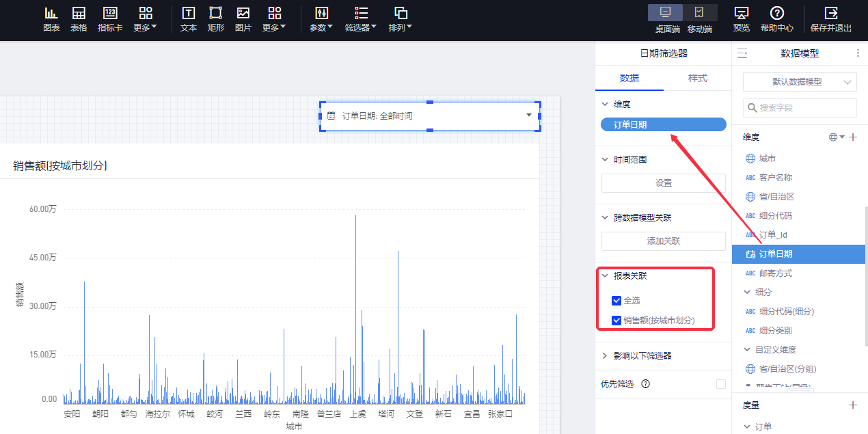This screenshot has height=434, width=868.
Task: Open the 默认数据模型 dropdown
Action: (x=800, y=82)
